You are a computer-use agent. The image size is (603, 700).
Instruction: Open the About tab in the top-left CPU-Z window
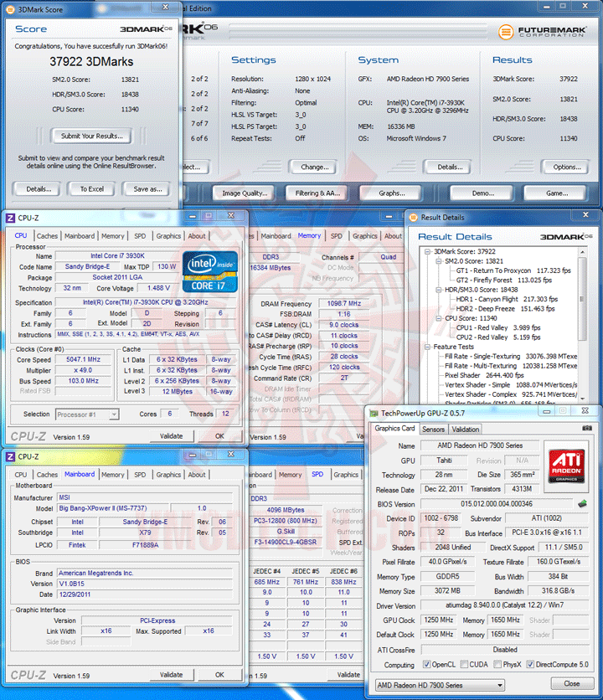click(x=197, y=236)
